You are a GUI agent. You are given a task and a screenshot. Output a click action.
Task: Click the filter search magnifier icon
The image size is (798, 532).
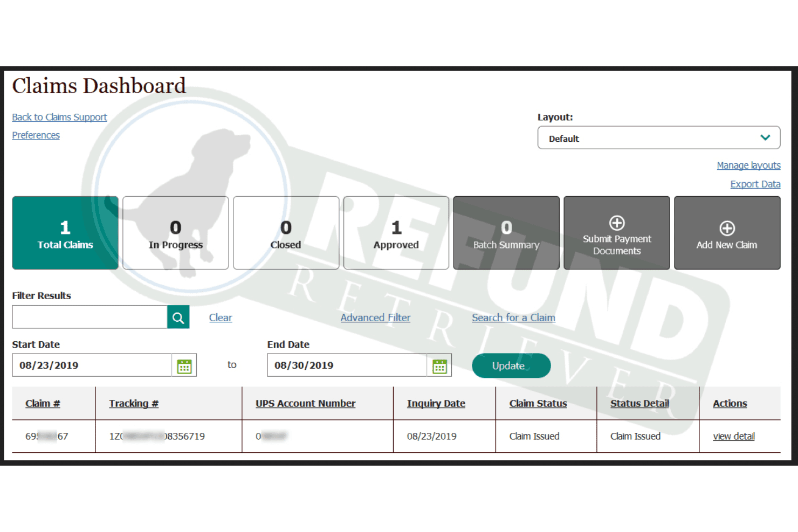(178, 317)
